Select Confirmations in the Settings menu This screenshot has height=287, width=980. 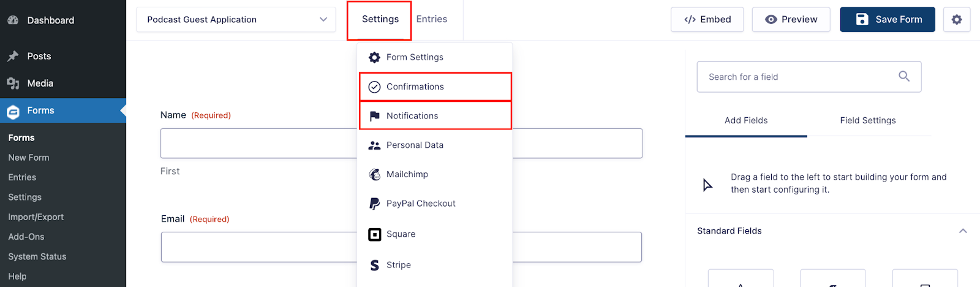tap(435, 86)
